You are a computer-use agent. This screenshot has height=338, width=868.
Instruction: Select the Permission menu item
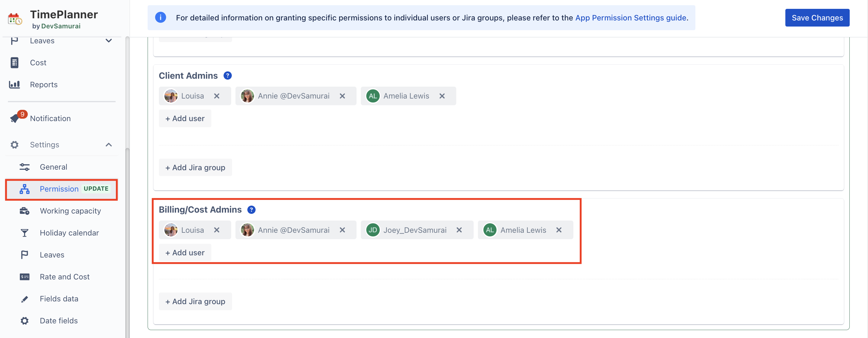point(59,189)
